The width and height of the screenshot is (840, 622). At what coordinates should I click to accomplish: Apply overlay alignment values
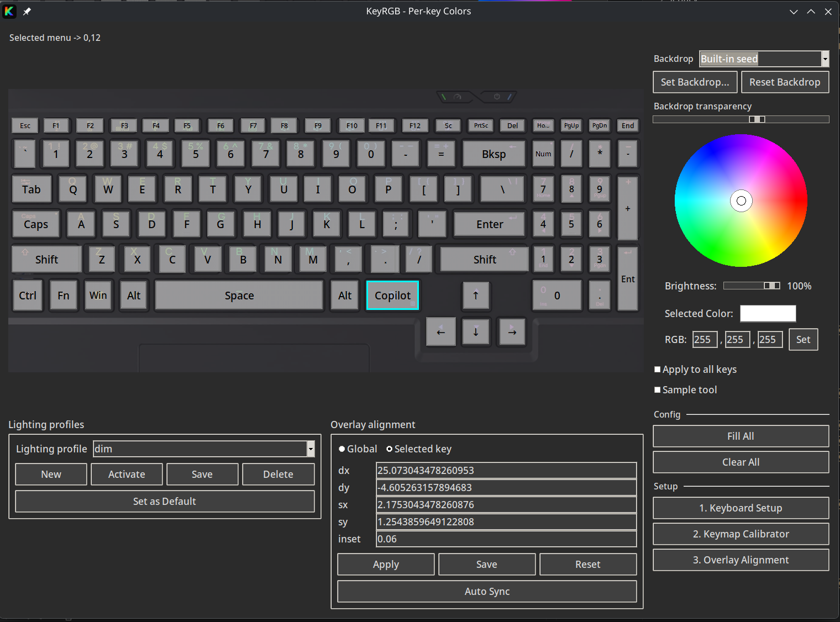click(x=386, y=565)
